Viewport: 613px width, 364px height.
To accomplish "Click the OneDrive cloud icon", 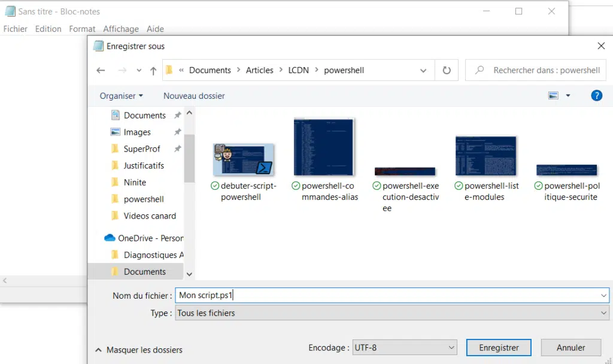I will (110, 238).
